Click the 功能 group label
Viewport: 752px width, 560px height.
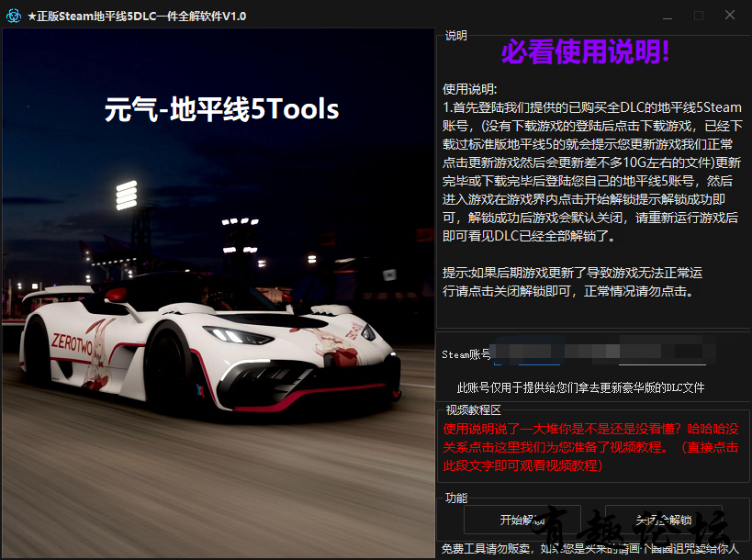(456, 498)
